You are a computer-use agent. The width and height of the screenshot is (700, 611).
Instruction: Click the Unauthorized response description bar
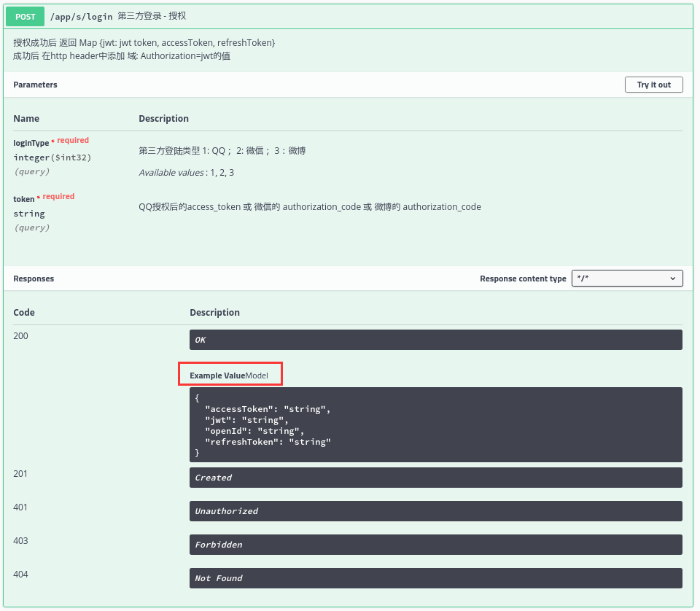tap(435, 511)
